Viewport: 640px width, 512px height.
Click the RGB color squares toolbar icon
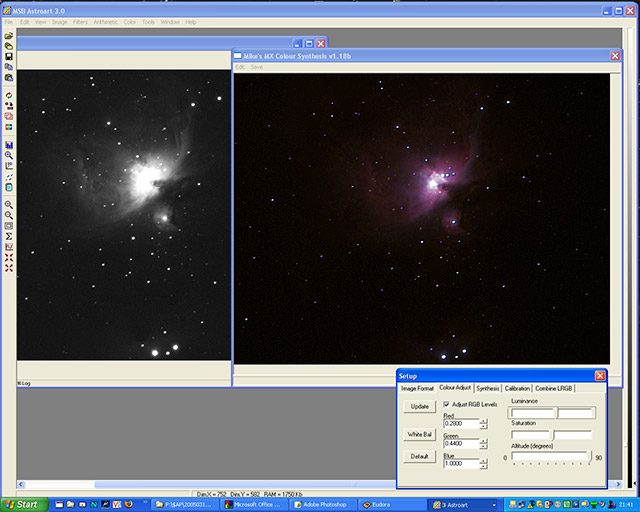pos(9,127)
